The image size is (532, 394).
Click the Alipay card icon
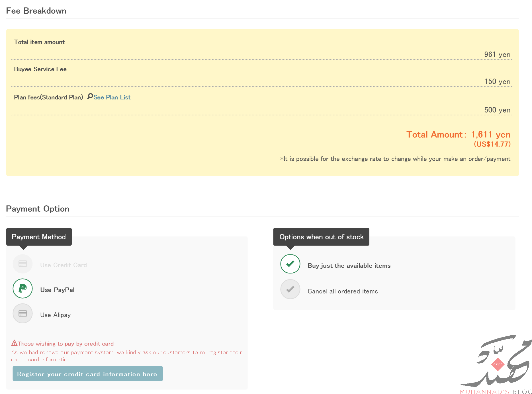(22, 313)
